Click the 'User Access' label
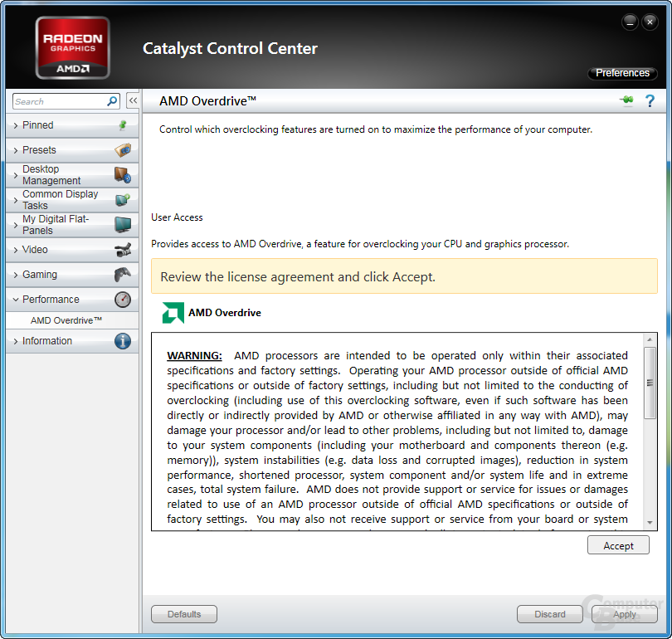Viewport: 672px width, 639px height. (177, 217)
